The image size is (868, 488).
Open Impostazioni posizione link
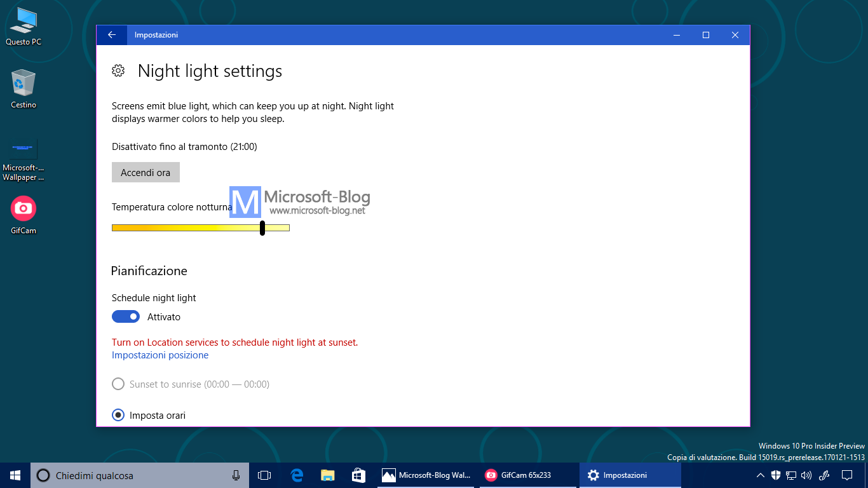(x=160, y=355)
